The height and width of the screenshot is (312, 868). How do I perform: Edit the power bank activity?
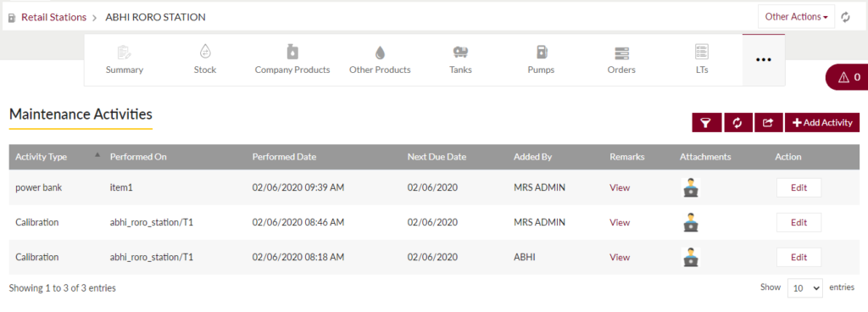798,187
